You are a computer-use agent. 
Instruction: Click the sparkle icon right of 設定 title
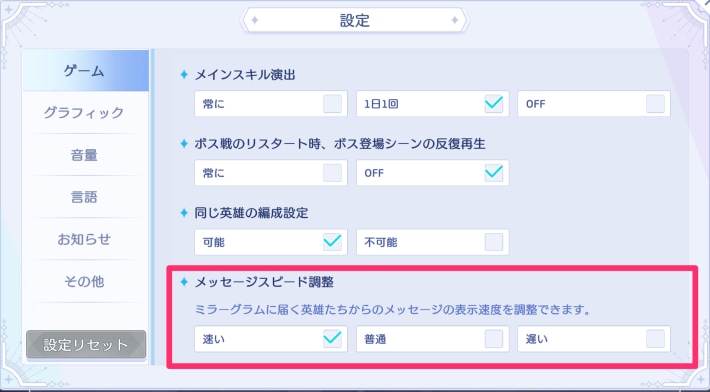pyautogui.click(x=455, y=20)
